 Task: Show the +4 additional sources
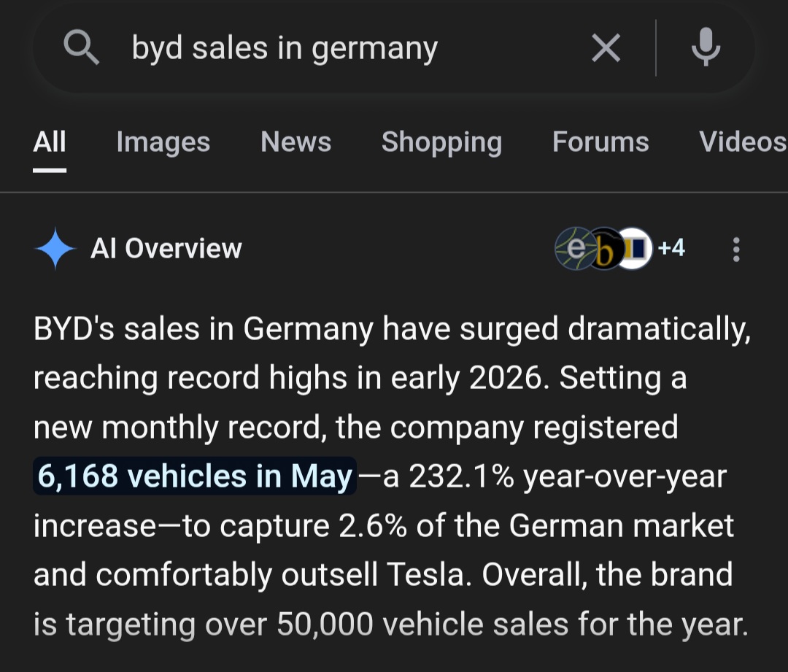671,248
